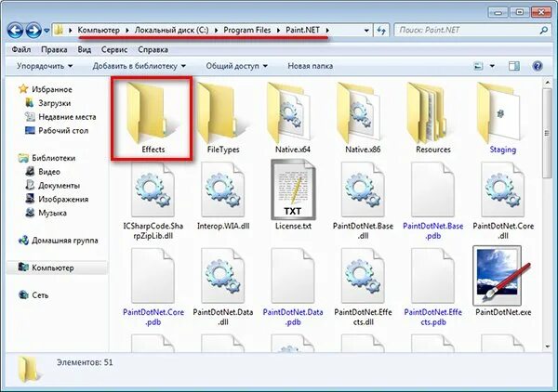Open recent pages dropdown next to Forward
558x392 pixels.
[46, 31]
